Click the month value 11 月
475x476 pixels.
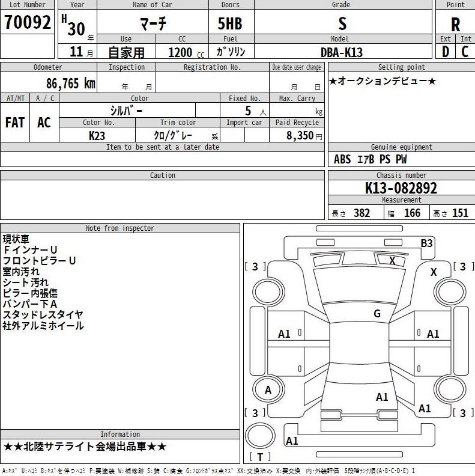(x=81, y=52)
